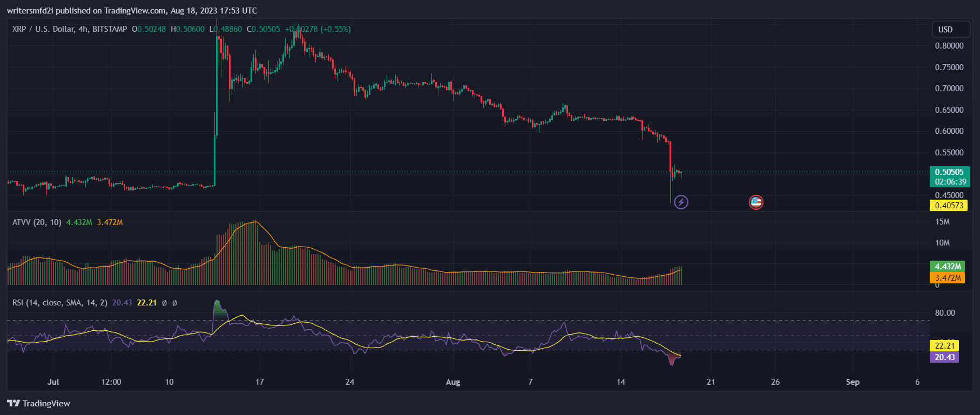The height and width of the screenshot is (415, 980).
Task: Click the green 0.50505 current price label
Action: click(x=949, y=172)
